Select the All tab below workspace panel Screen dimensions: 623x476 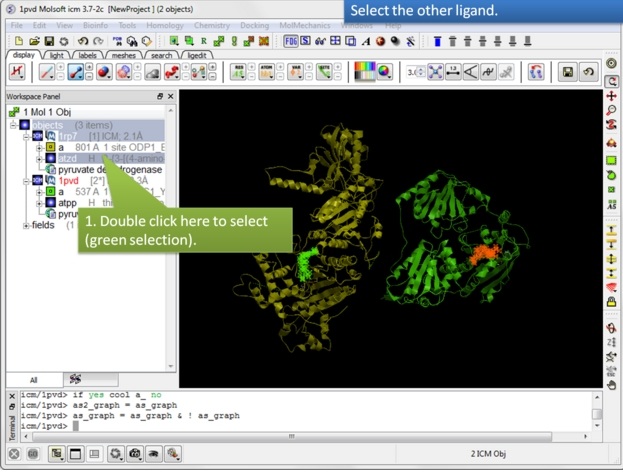tap(32, 380)
